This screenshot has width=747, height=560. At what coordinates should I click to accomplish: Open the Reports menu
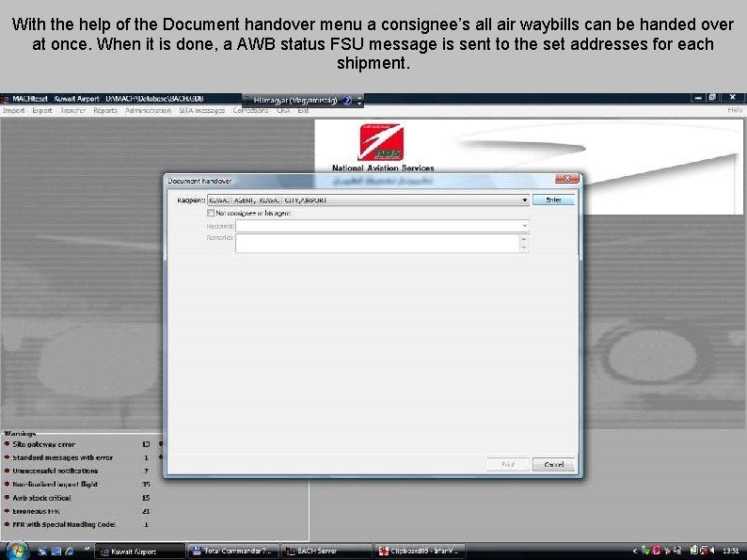[105, 110]
